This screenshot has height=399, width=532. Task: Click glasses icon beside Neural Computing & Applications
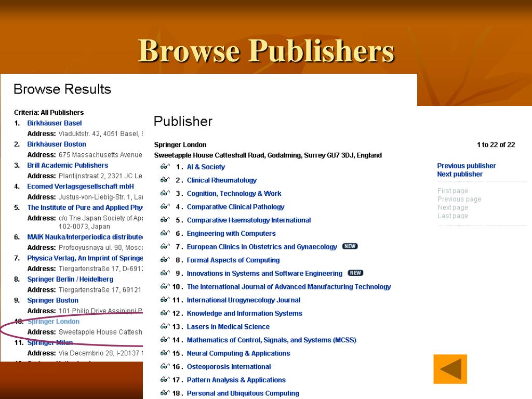pos(165,353)
